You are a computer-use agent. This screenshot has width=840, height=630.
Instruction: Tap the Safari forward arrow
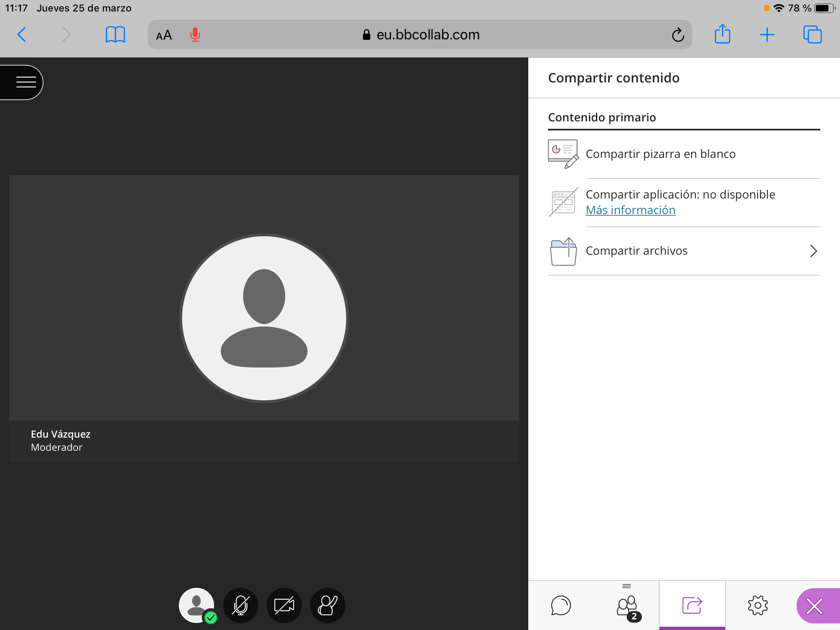pos(66,34)
